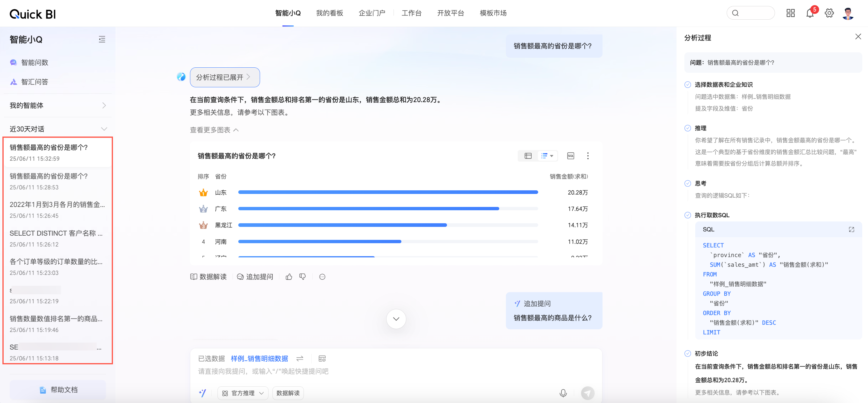
Task: Open 2022年1月到3月 conversation
Action: (58, 210)
